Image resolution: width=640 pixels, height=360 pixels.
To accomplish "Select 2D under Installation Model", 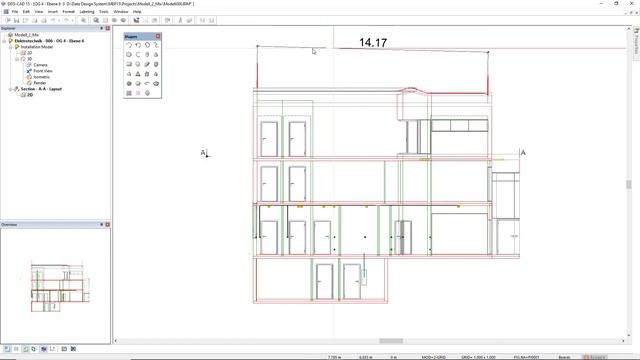I will [29, 53].
